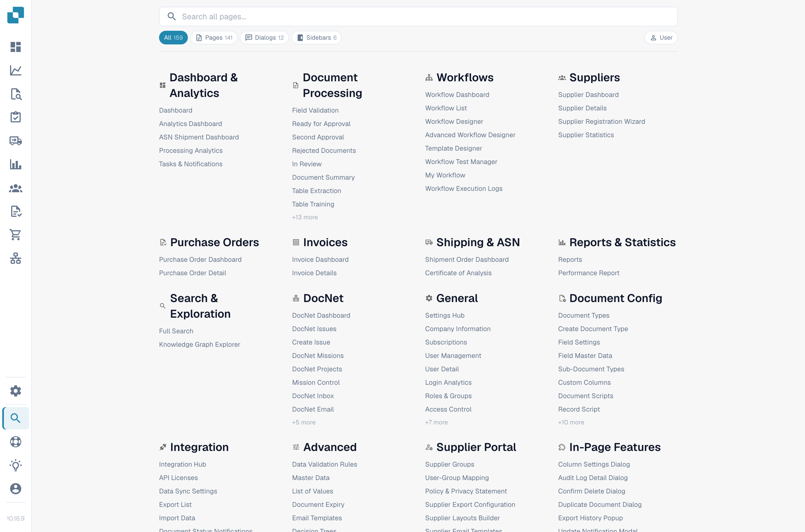Open Performance Report link
805x532 pixels.
[x=588, y=273]
